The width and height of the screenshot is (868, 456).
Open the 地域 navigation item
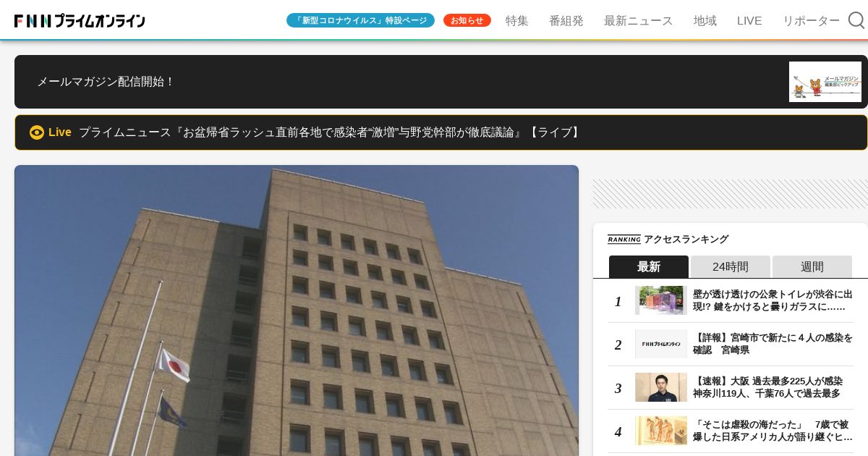click(x=705, y=20)
